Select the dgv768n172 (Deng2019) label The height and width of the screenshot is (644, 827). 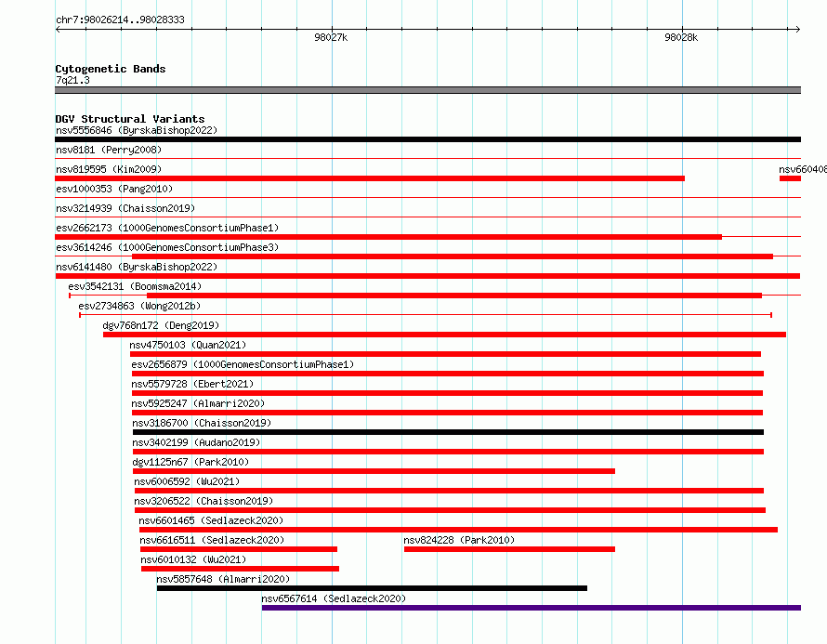click(161, 325)
